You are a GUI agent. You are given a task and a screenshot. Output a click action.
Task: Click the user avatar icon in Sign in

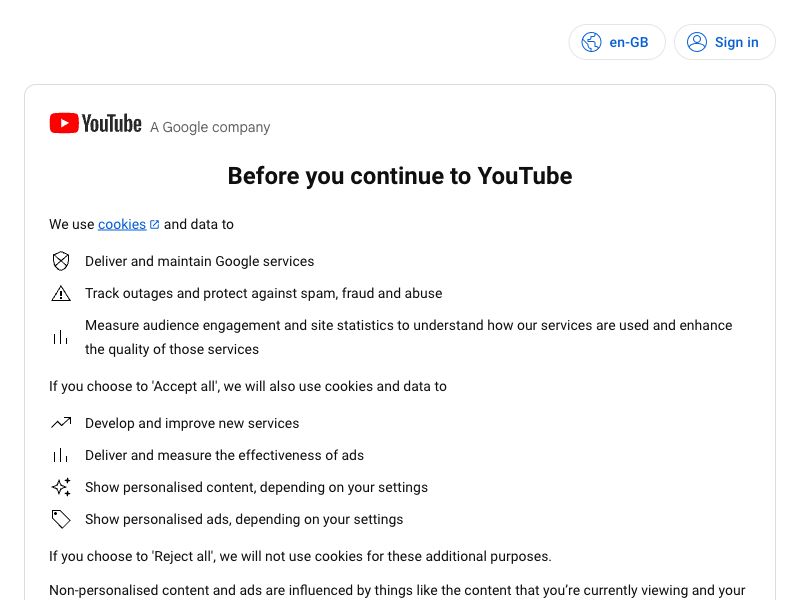[696, 42]
